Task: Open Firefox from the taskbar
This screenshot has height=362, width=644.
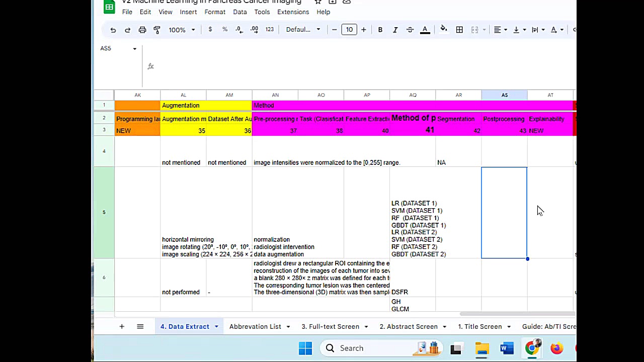Action: [556, 348]
